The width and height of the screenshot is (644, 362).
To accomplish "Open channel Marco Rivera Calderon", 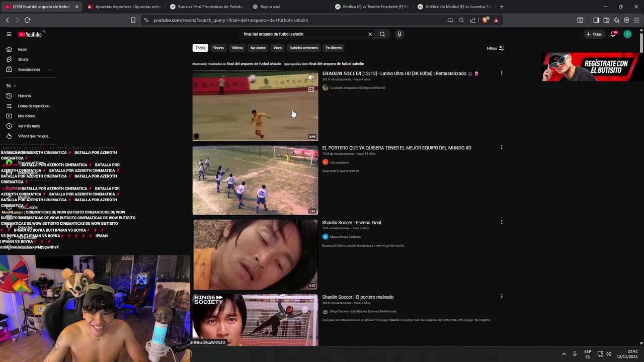I will tap(345, 237).
